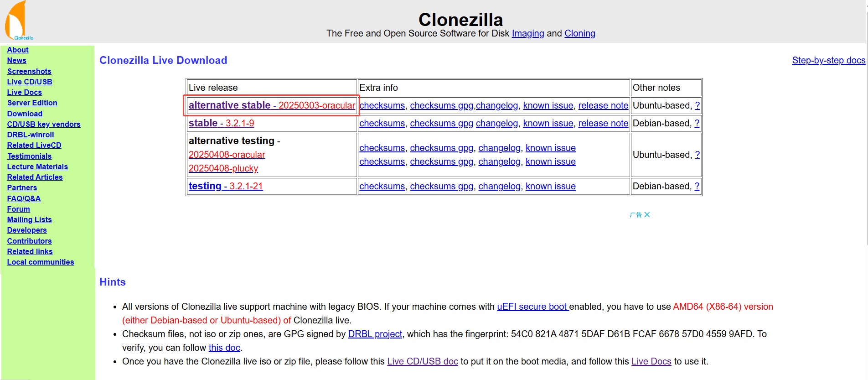Open FAQ/Q&A page
This screenshot has height=380, width=868.
point(24,198)
